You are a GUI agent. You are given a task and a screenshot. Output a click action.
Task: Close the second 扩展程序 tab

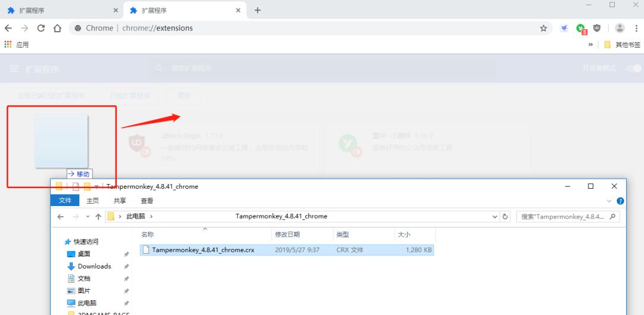[238, 10]
